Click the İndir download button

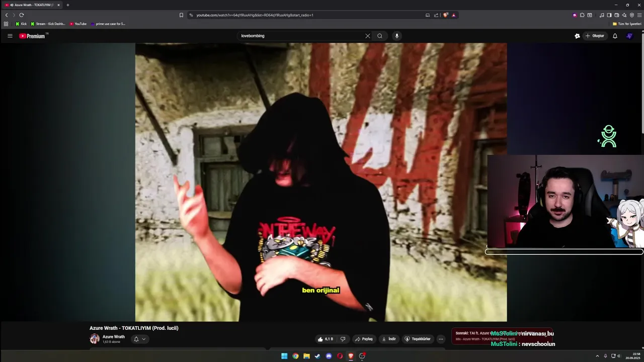pos(389,339)
